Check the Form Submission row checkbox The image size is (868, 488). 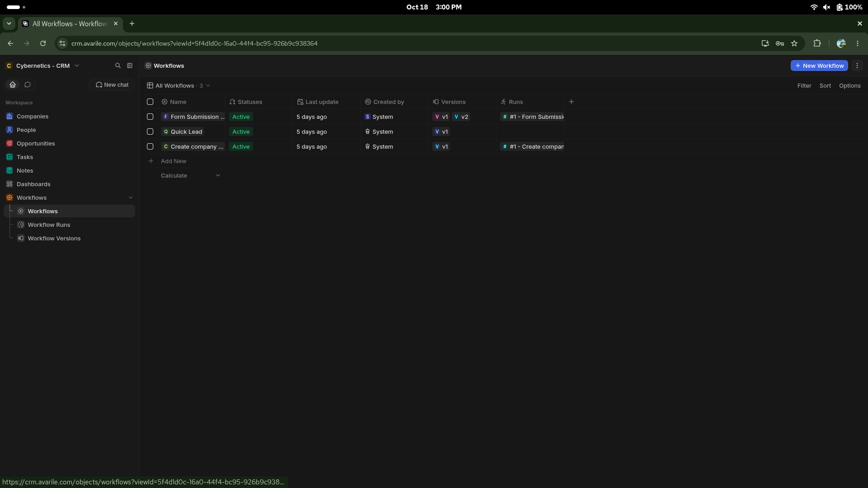(150, 117)
